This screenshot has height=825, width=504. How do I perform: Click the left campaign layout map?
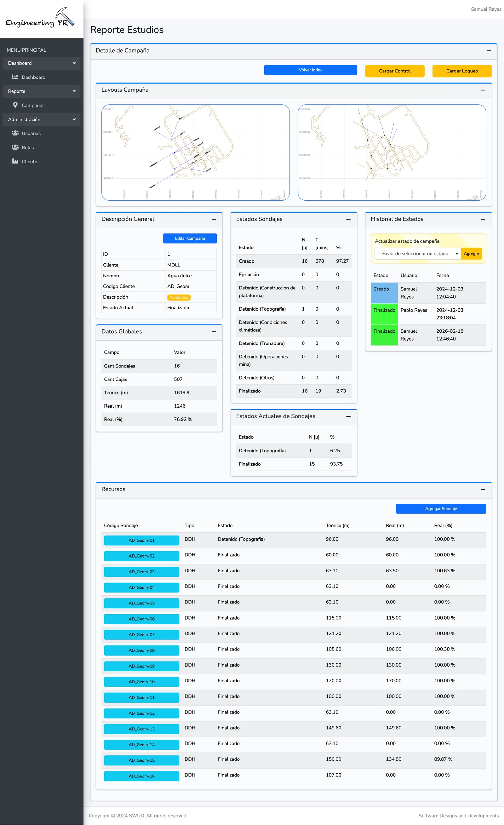pos(196,153)
